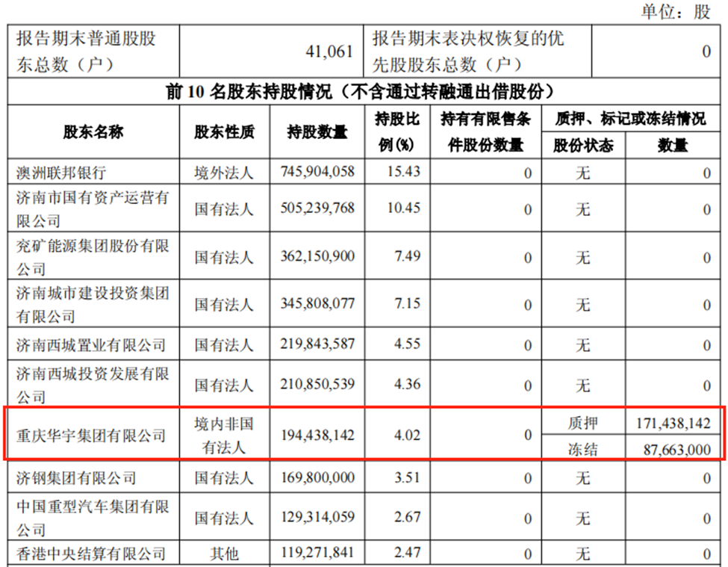Viewport: 728px width, 567px height.
Task: Select holding amount 219,843,587
Action: pos(317,344)
